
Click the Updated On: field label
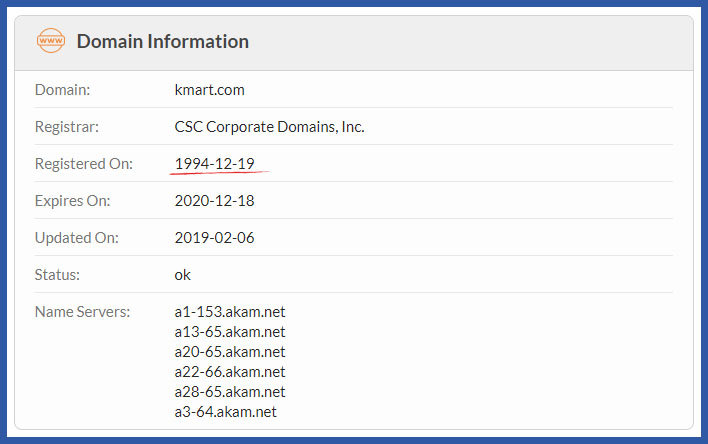pyautogui.click(x=77, y=238)
